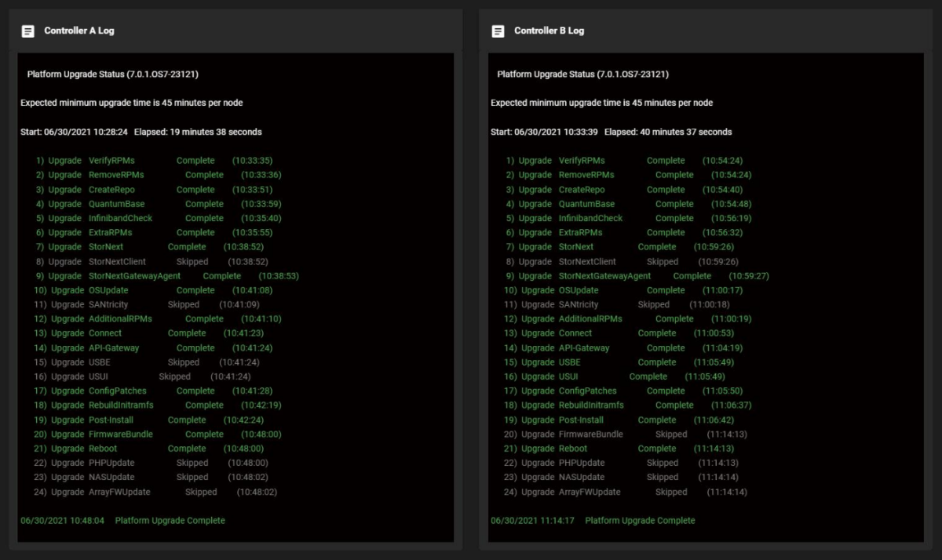Select FirmwareBundle Skipped row in Controller B
Viewport: 942px width, 560px height.
(625, 435)
